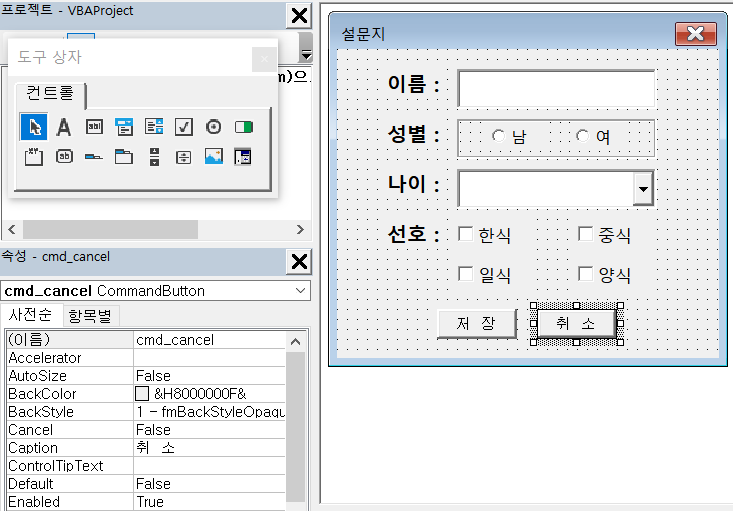Click the 취 소 cancel button

[576, 323]
